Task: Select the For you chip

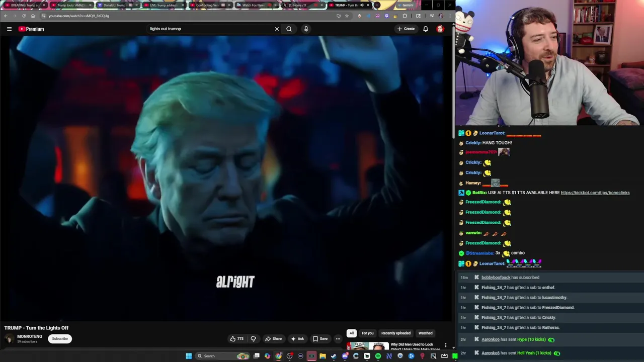Action: [x=367, y=333]
